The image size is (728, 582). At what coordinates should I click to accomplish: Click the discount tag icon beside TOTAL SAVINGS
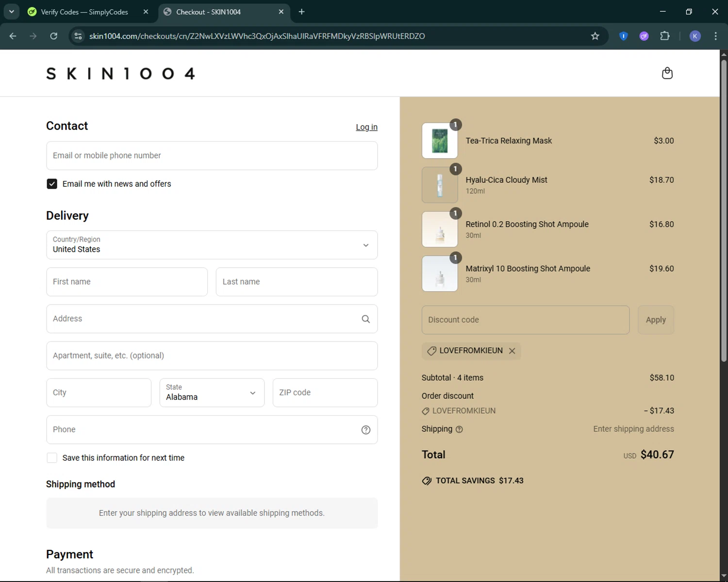coord(427,481)
